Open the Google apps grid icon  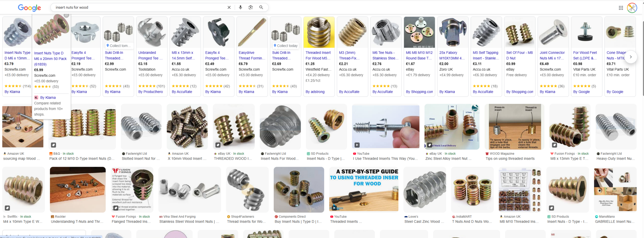click(x=621, y=8)
